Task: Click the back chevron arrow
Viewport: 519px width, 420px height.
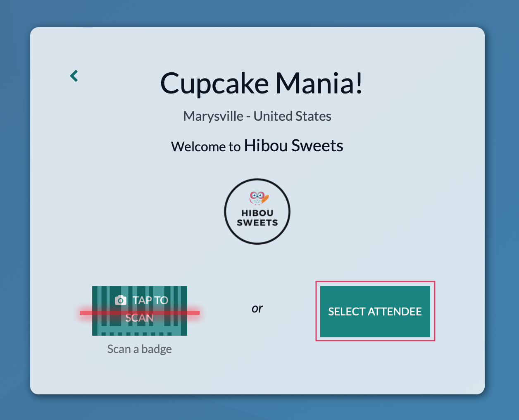Action: click(x=74, y=76)
